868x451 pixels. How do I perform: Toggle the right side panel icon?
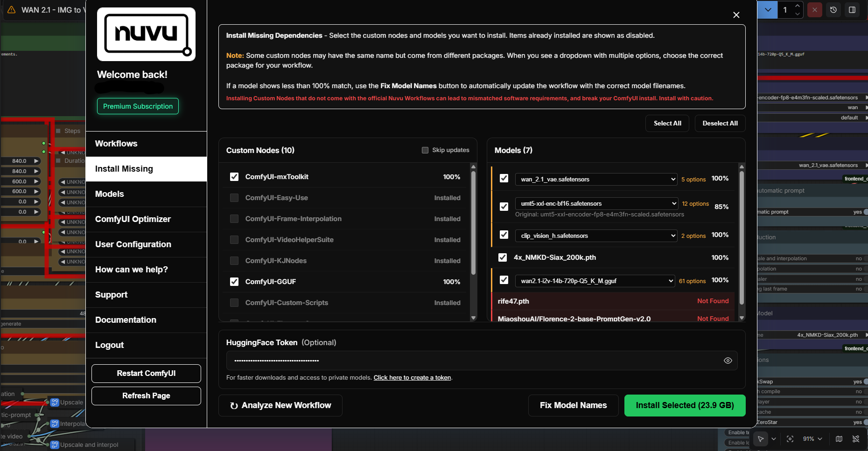pyautogui.click(x=852, y=10)
